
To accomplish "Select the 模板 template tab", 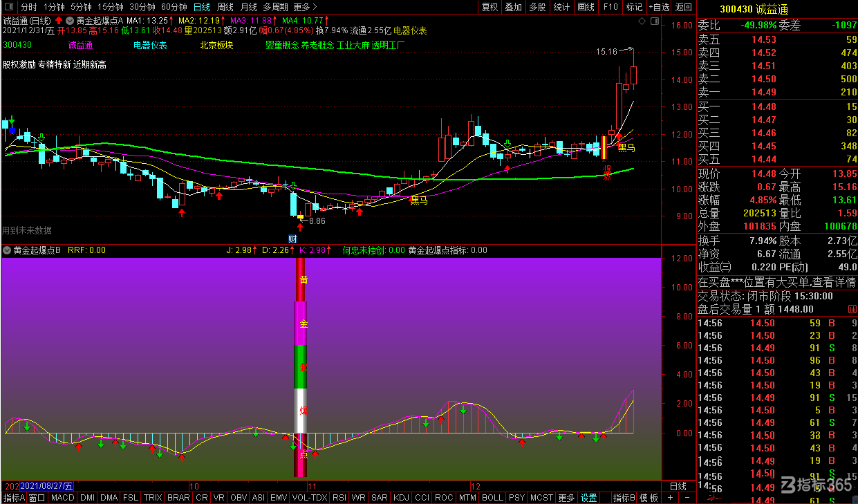I will point(649,498).
